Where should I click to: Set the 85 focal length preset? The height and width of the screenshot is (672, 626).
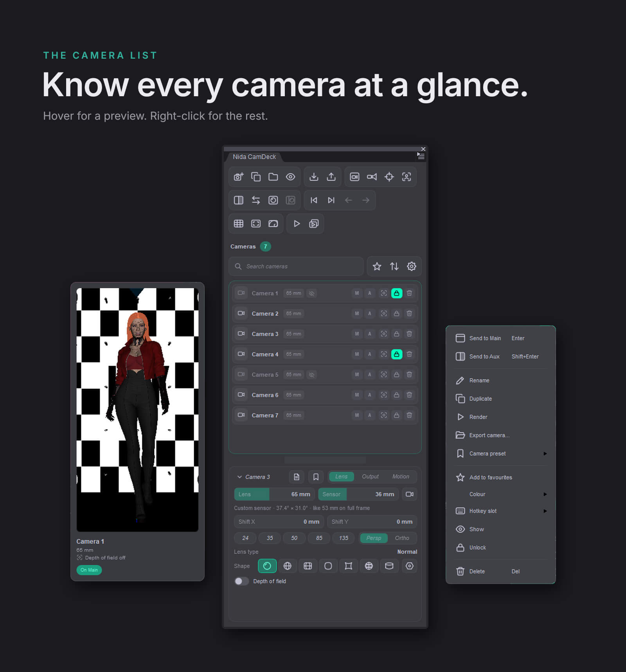[319, 538]
